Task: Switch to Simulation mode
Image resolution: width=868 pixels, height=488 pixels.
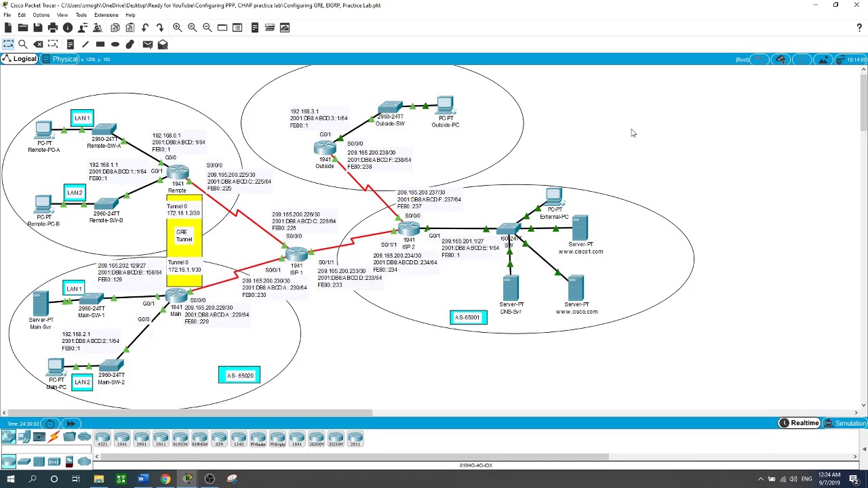Action: [x=845, y=423]
